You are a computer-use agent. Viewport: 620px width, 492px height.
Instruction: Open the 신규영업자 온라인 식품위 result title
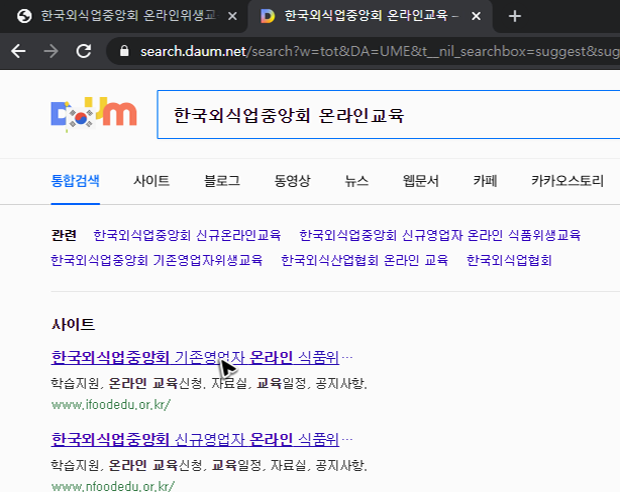(x=195, y=439)
